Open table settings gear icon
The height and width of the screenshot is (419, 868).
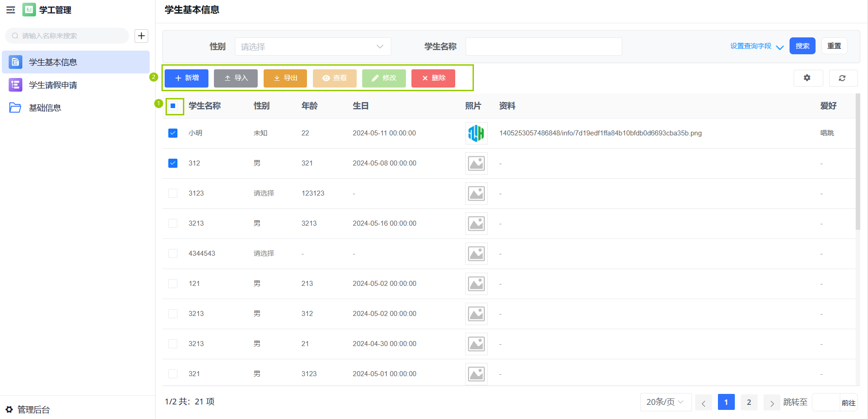click(807, 78)
